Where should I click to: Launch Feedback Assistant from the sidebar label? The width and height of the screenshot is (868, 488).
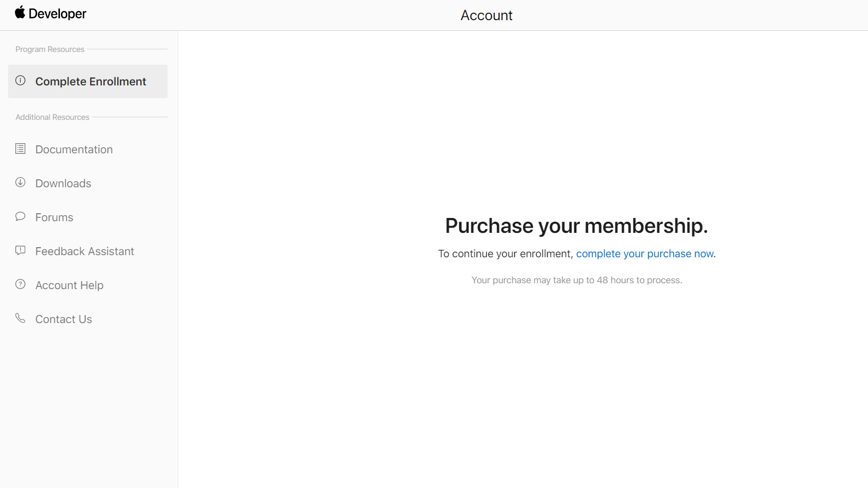click(x=85, y=251)
